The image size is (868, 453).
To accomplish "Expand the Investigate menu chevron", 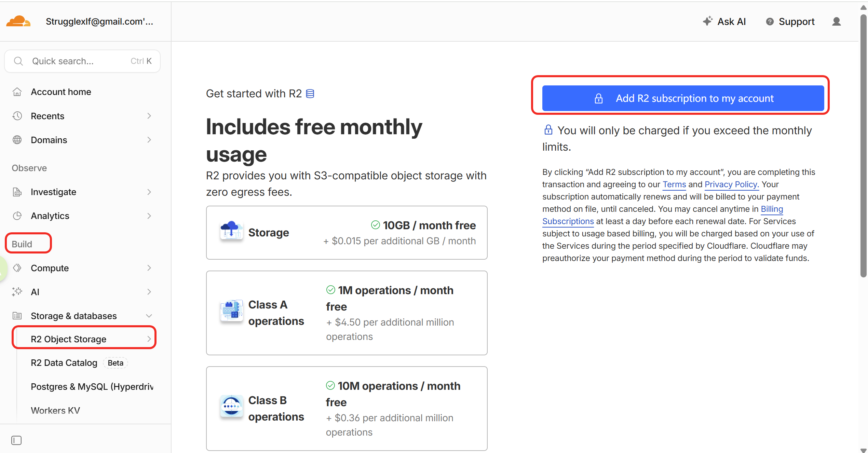I will coord(149,192).
